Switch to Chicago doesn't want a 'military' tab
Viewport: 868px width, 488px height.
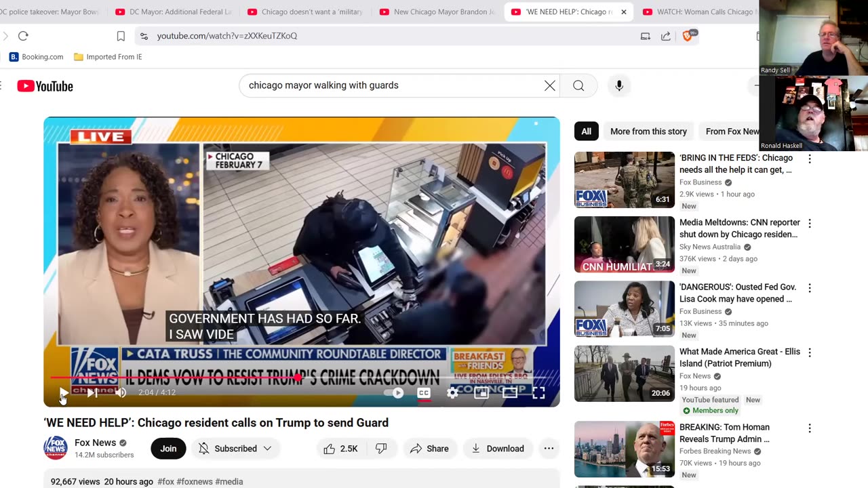pos(306,12)
